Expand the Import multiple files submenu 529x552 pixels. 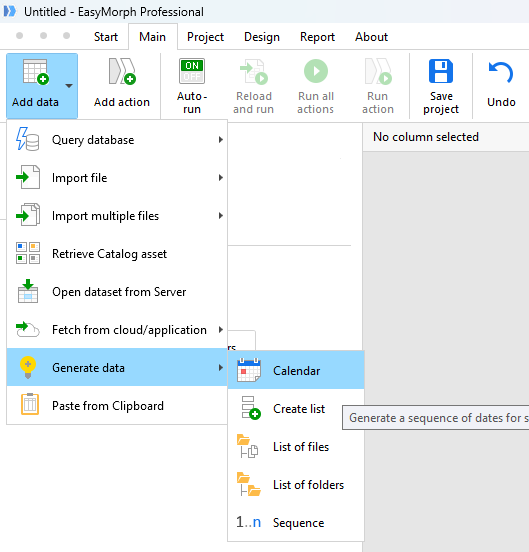pos(117,216)
